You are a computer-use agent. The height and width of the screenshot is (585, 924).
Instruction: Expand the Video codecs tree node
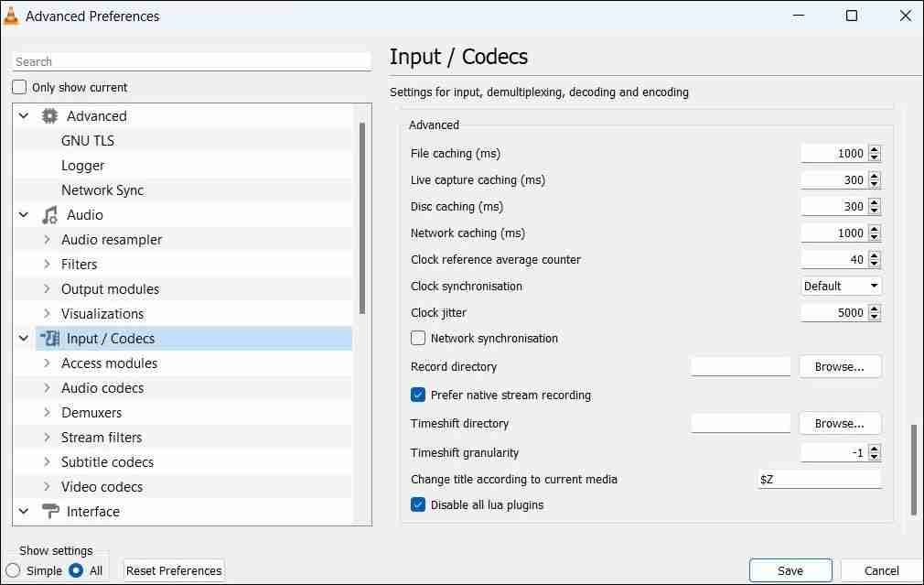click(47, 487)
